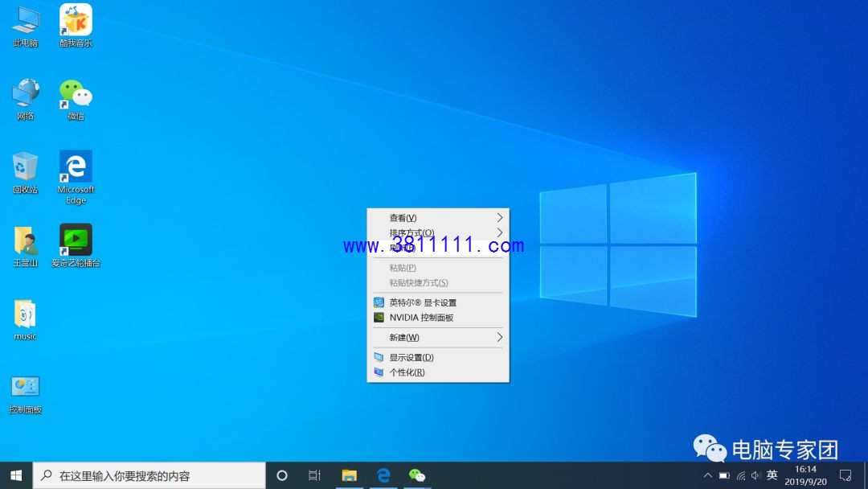Show hidden system tray icons

click(707, 475)
